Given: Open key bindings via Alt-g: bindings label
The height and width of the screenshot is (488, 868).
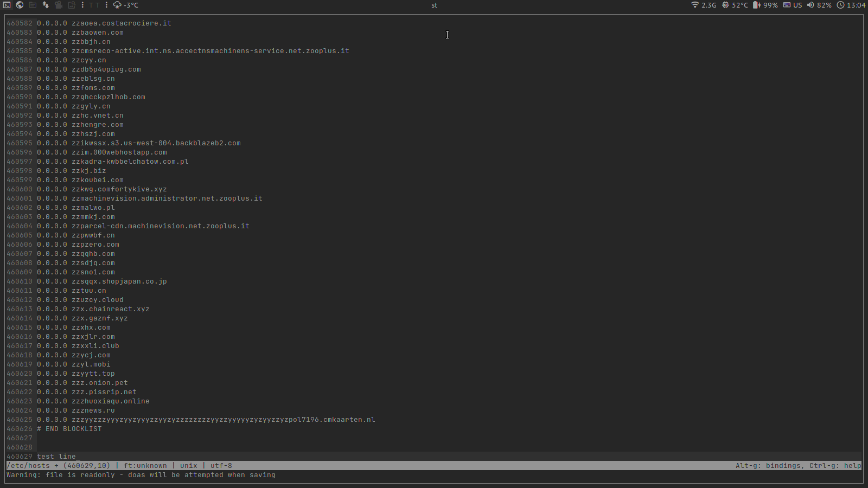Looking at the screenshot, I should pos(769,465).
